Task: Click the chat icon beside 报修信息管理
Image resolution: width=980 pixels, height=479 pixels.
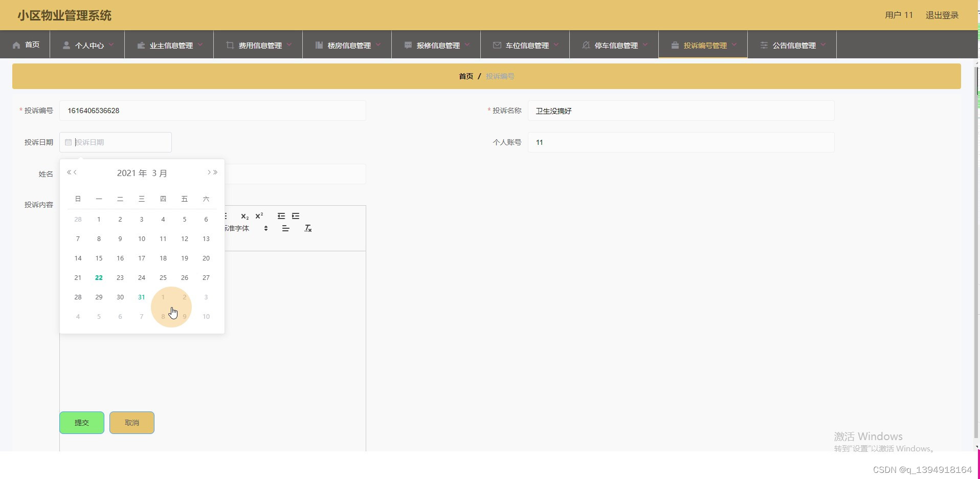Action: pos(408,45)
